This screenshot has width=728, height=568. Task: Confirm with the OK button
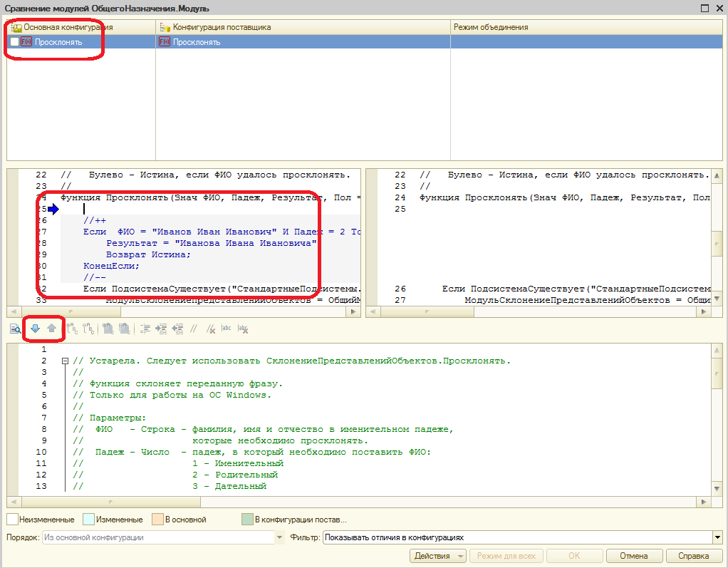point(574,556)
